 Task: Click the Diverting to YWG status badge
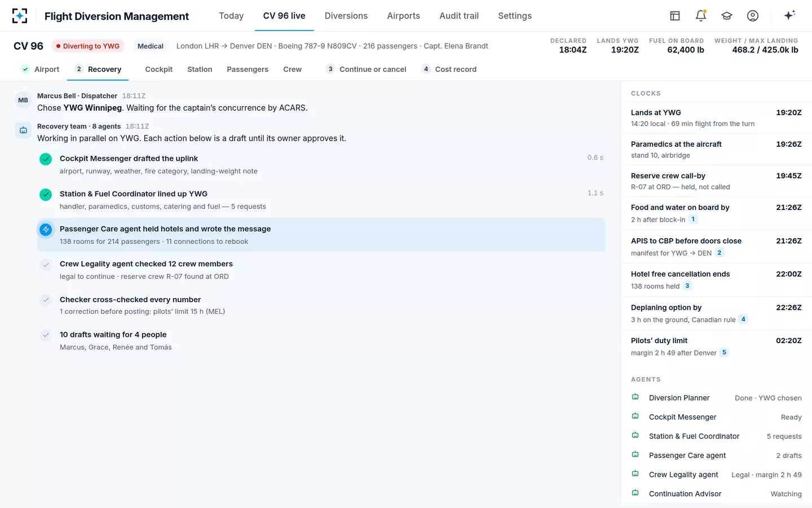(87, 46)
